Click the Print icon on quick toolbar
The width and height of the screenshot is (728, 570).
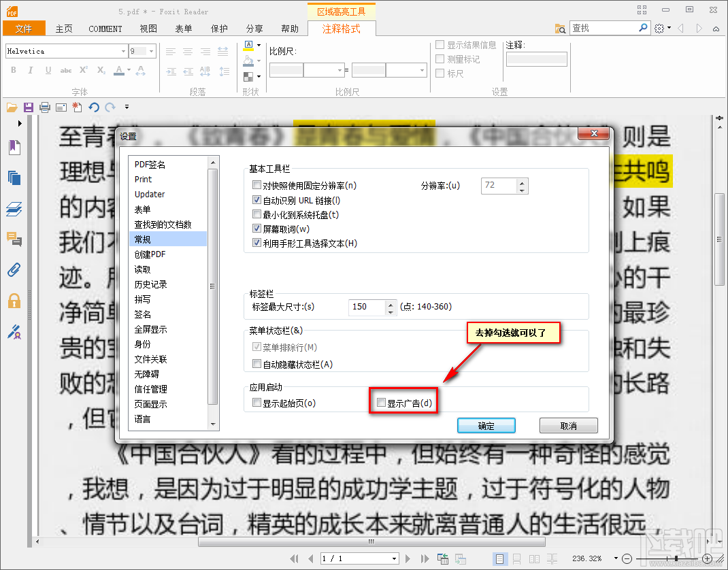pyautogui.click(x=44, y=107)
